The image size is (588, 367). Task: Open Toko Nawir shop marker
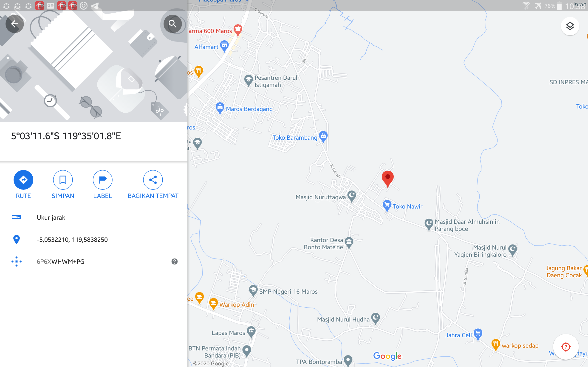(x=387, y=206)
